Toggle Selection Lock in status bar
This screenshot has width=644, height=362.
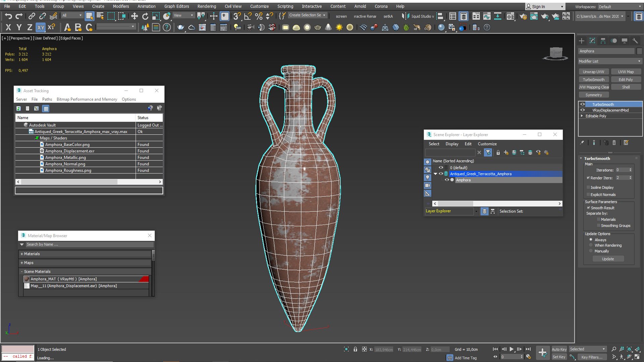tap(355, 349)
